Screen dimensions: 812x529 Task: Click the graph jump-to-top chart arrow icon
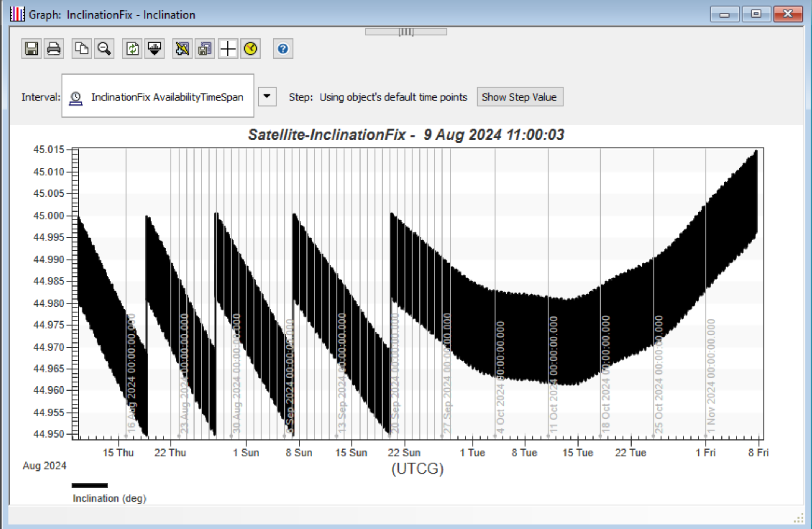[x=154, y=49]
